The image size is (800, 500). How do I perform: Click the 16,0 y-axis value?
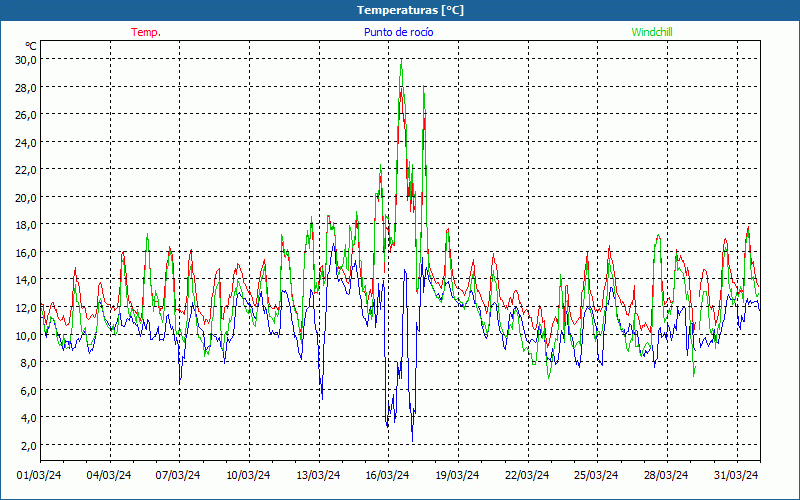pyautogui.click(x=26, y=253)
